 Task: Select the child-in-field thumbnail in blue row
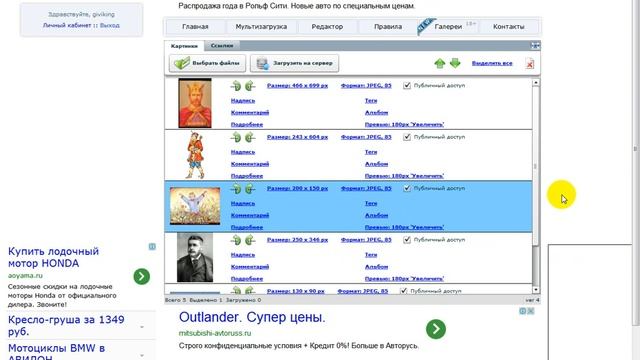[195, 206]
